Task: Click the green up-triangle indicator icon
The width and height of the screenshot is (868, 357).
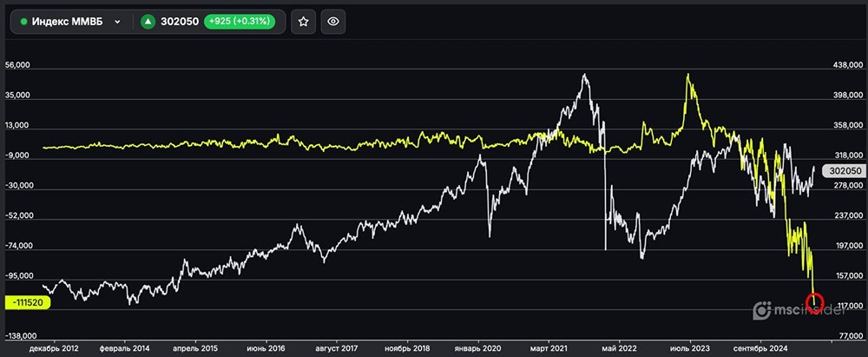Action: 149,22
